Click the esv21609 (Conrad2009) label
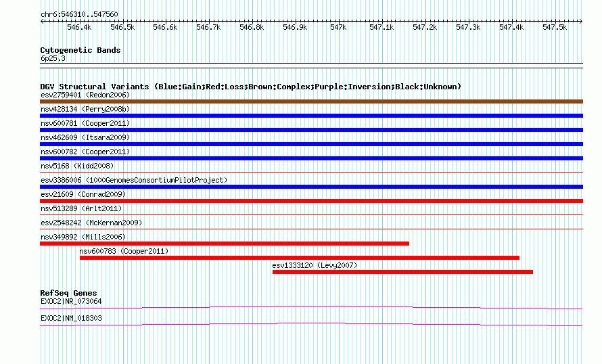 coord(83,194)
